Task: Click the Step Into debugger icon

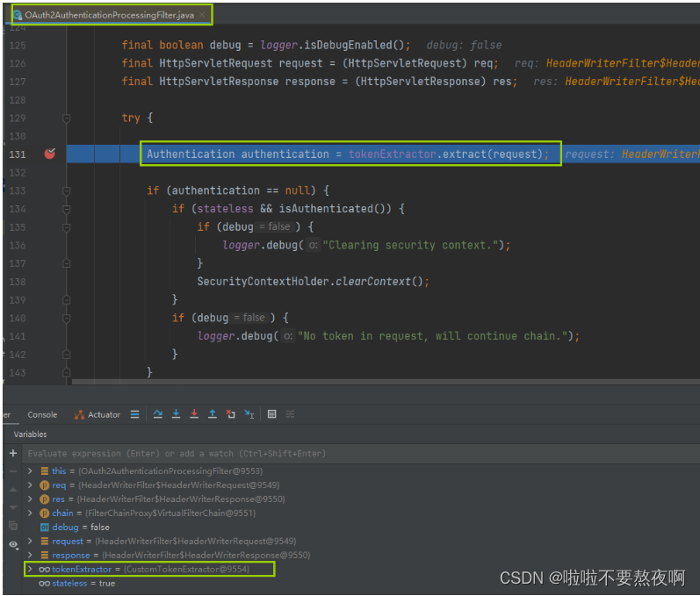Action: pyautogui.click(x=176, y=414)
